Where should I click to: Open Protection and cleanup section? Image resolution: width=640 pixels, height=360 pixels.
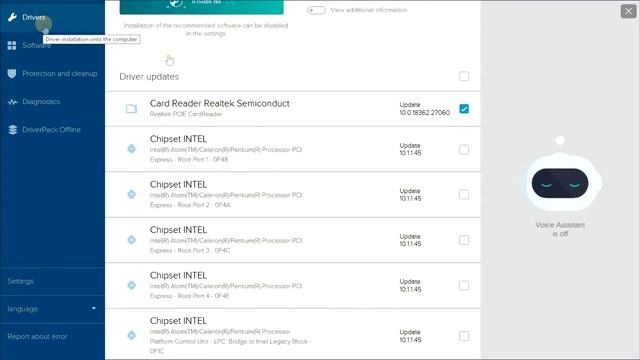point(52,73)
